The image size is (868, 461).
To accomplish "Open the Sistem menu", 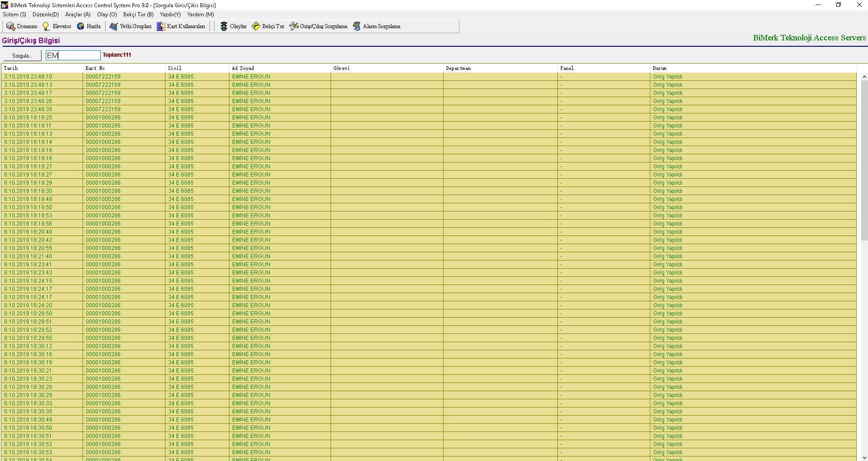I will coord(15,15).
